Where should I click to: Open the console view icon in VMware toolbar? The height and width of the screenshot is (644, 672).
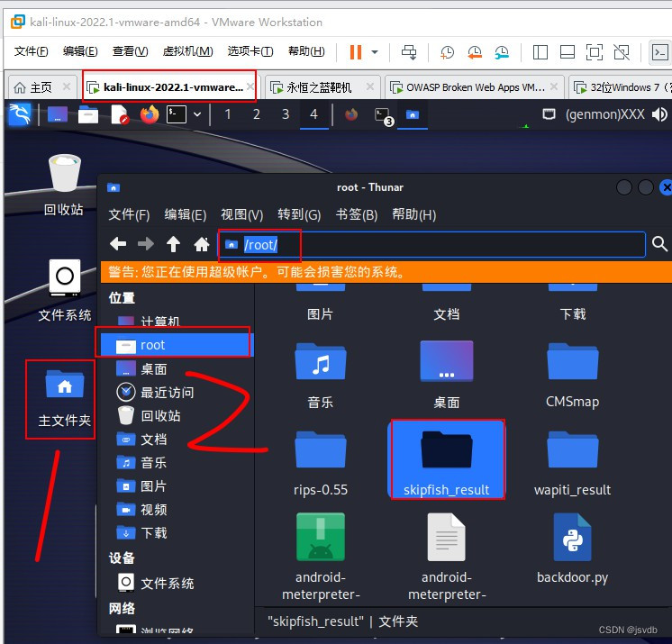[659, 52]
